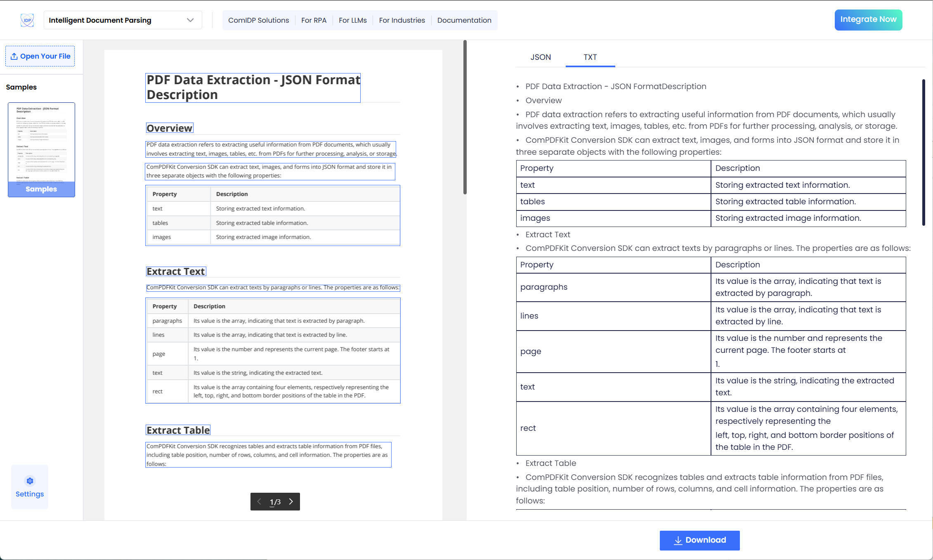Switch to the JSON tab
The image size is (933, 560).
[541, 57]
